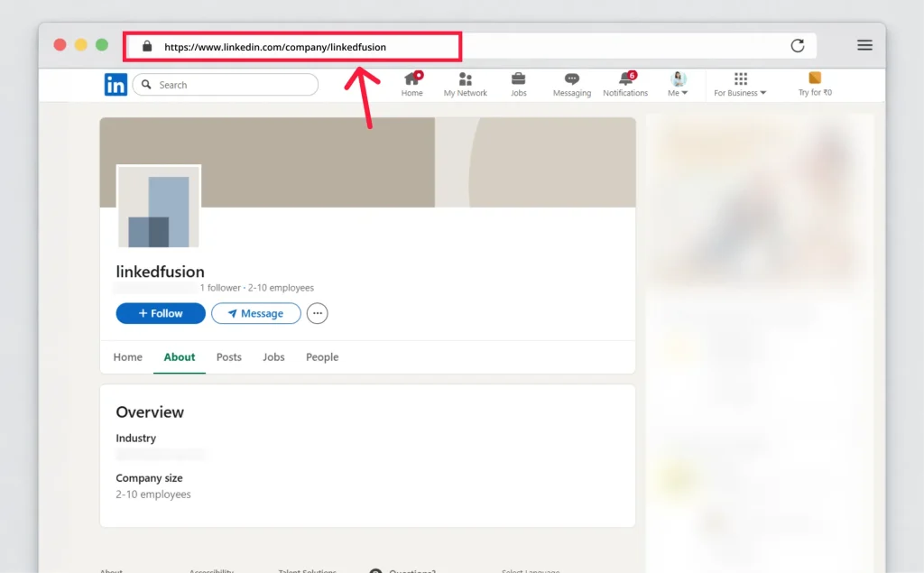The image size is (924, 573).
Task: Open the more options ellipsis button
Action: [317, 314]
